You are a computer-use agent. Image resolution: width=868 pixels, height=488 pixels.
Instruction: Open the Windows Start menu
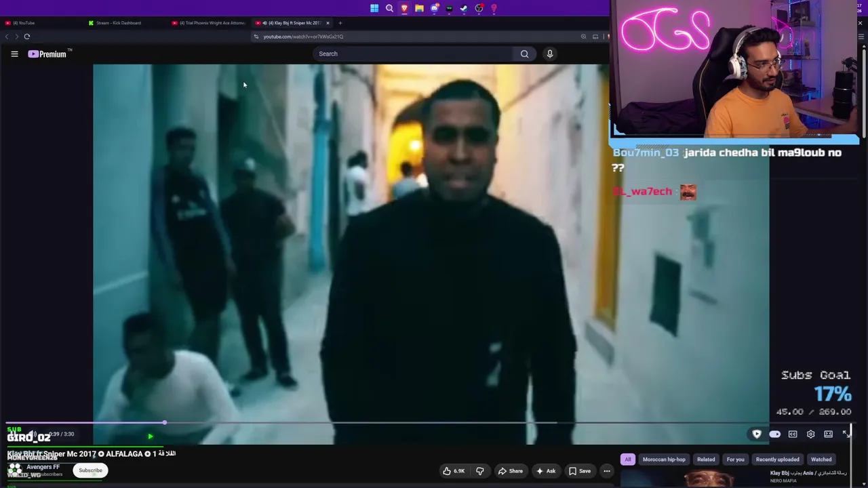[374, 8]
